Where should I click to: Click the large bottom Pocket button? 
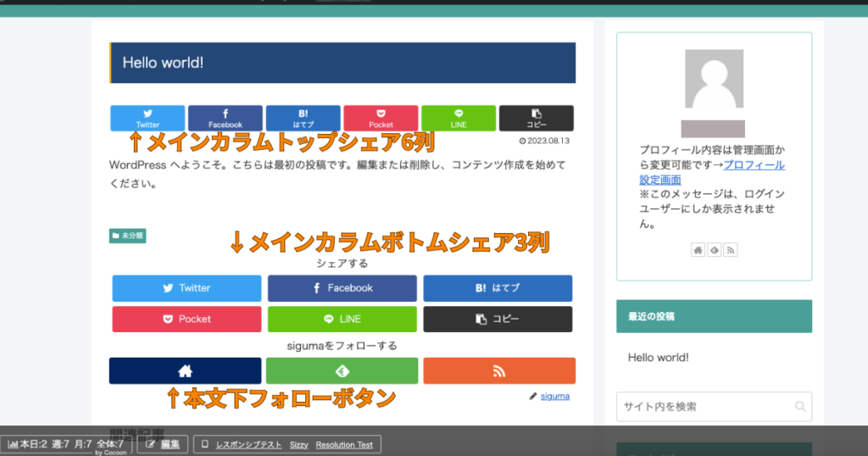coord(186,320)
